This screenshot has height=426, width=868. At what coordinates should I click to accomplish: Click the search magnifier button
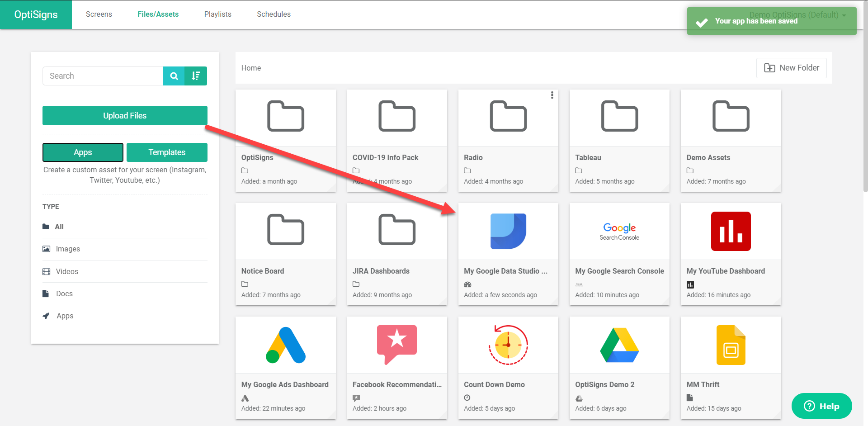[x=174, y=76]
